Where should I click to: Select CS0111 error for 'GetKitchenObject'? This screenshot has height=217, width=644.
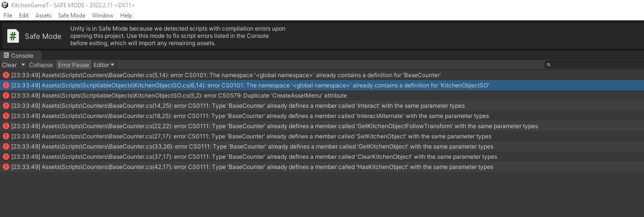tap(322, 147)
